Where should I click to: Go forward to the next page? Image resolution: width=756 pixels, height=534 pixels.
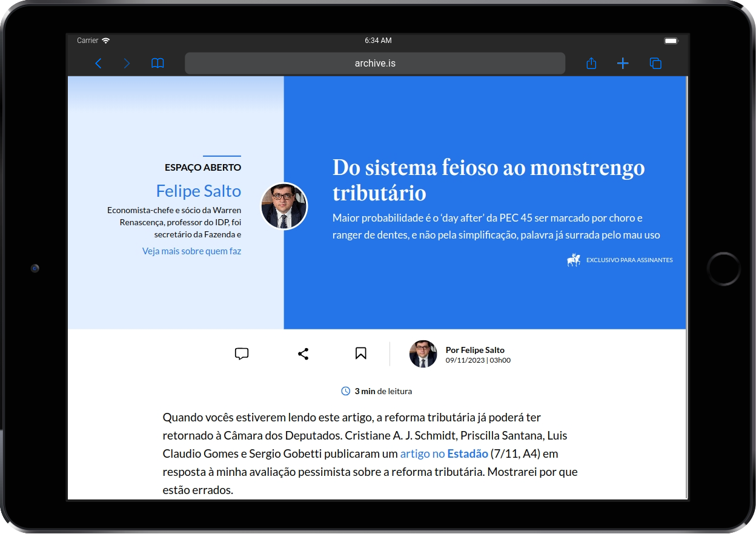(127, 63)
